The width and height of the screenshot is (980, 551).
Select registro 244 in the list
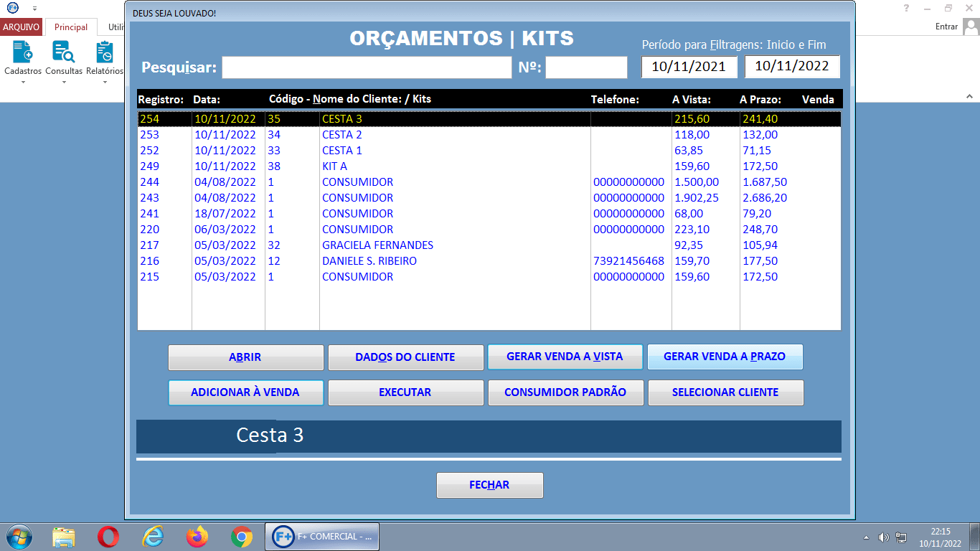[x=489, y=182]
